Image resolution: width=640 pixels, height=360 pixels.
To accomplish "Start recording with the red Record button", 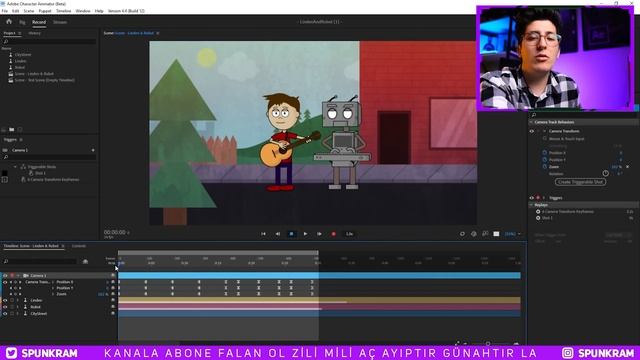I will [x=333, y=234].
